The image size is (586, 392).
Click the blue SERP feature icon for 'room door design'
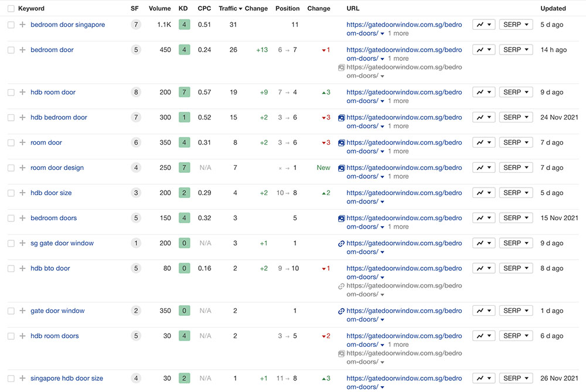pos(341,168)
